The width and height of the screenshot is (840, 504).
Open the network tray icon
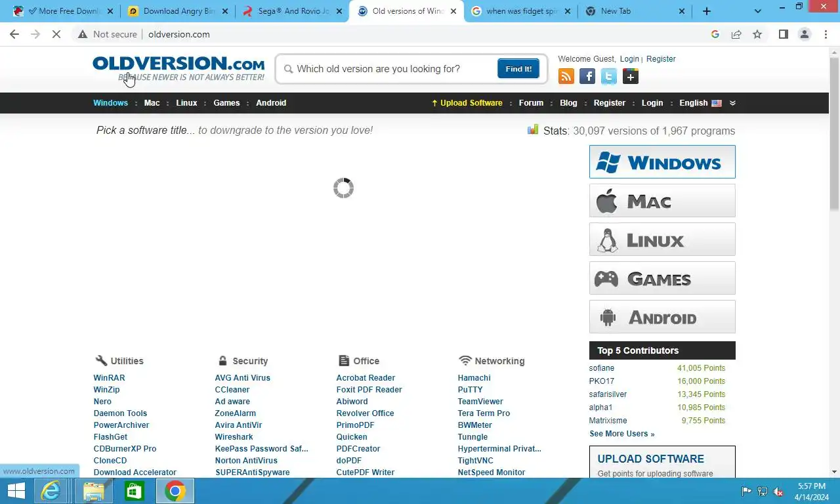[763, 492]
